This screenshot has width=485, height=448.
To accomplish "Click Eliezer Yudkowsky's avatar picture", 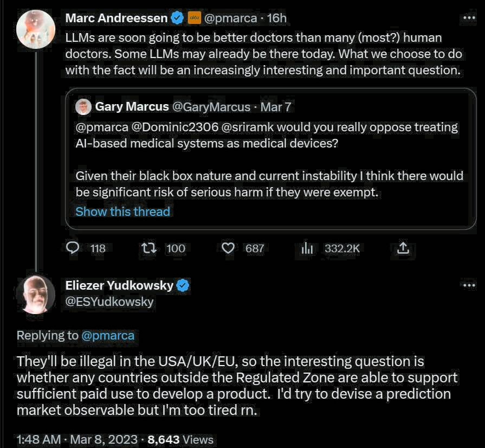I will 36,295.
